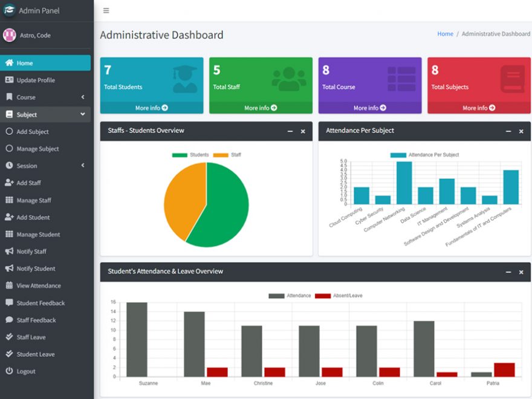The width and height of the screenshot is (532, 399).
Task: Click the user avatar next to Astro, Code
Action: tap(10, 35)
